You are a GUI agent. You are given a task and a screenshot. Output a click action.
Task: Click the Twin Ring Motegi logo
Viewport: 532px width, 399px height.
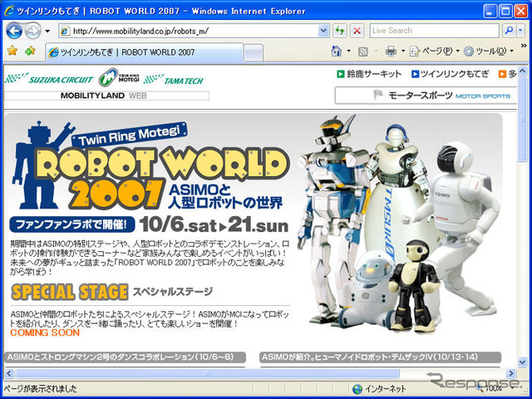119,77
